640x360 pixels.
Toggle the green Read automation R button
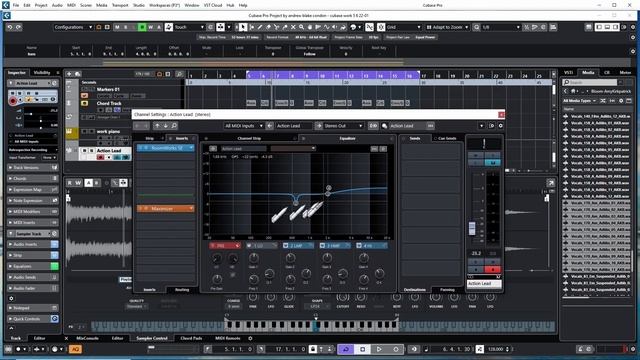tap(142, 27)
